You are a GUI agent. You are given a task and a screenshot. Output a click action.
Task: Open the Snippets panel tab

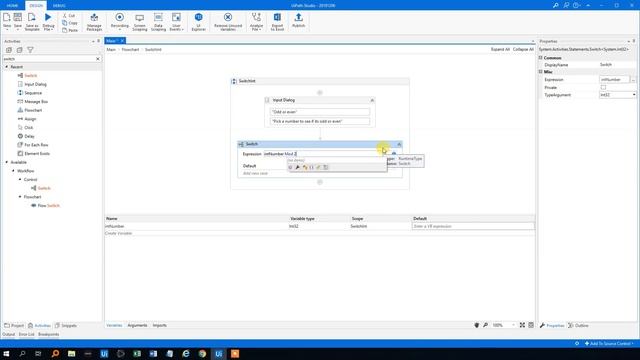coord(66,325)
